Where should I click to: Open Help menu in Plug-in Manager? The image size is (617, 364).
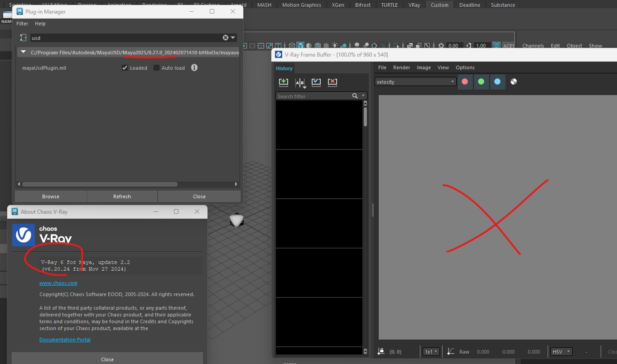point(40,24)
